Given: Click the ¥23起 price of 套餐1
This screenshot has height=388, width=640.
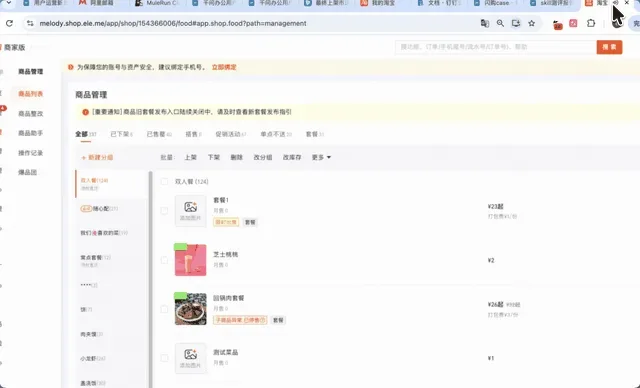Looking at the screenshot, I should 496,206.
